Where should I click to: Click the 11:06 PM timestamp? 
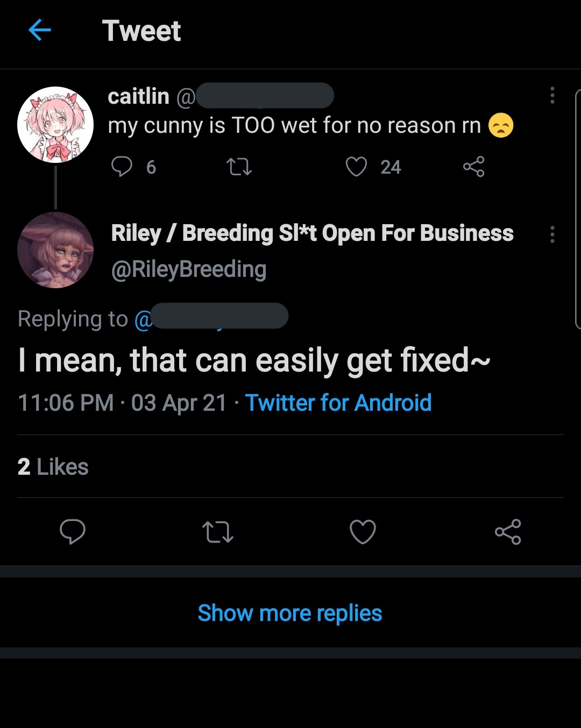pyautogui.click(x=66, y=403)
